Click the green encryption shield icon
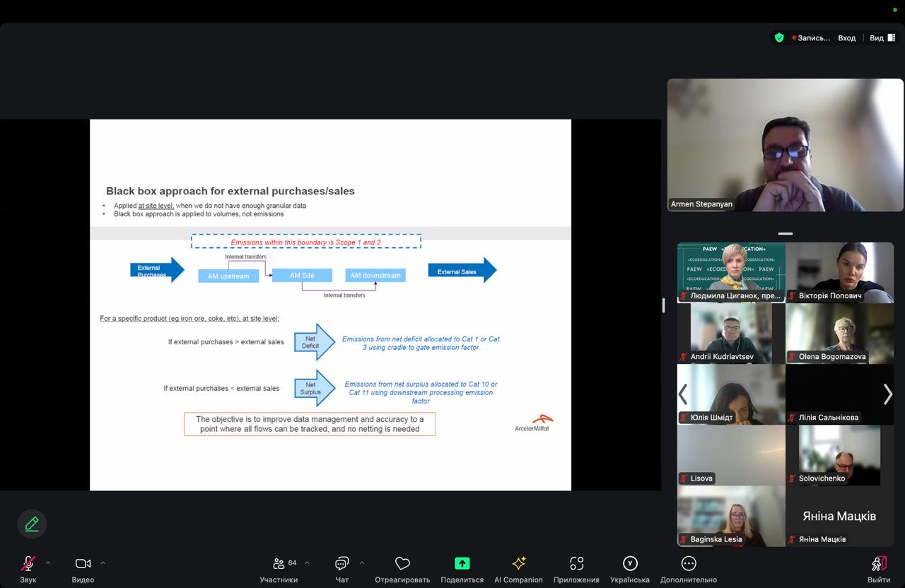Screen dimensions: 905x588 pyautogui.click(x=779, y=38)
